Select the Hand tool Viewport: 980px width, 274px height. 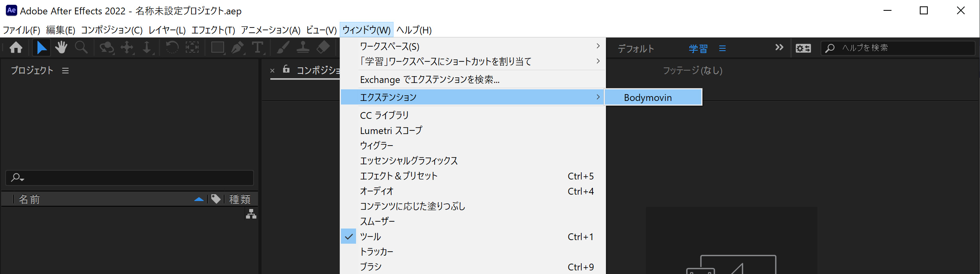click(61, 48)
